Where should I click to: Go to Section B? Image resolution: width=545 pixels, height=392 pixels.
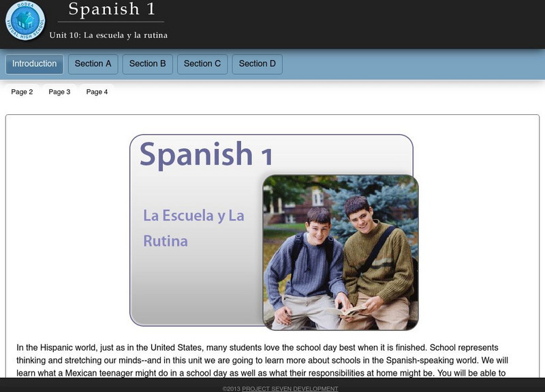(147, 64)
